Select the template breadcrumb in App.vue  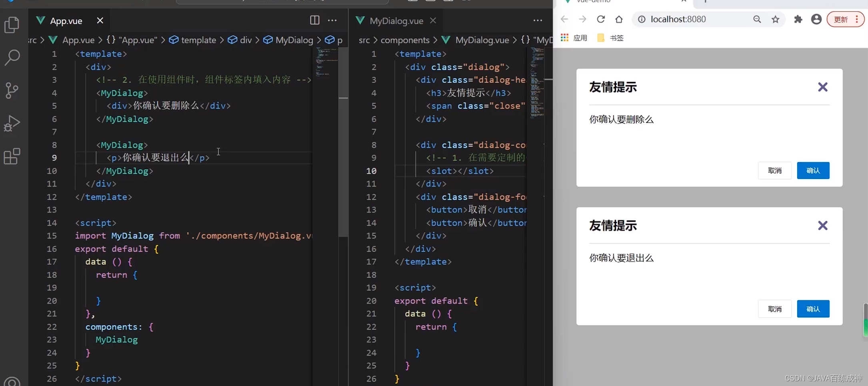click(192, 40)
